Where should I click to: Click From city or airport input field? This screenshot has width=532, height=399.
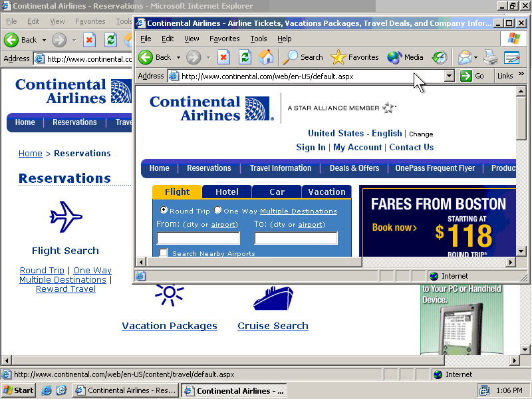[198, 238]
